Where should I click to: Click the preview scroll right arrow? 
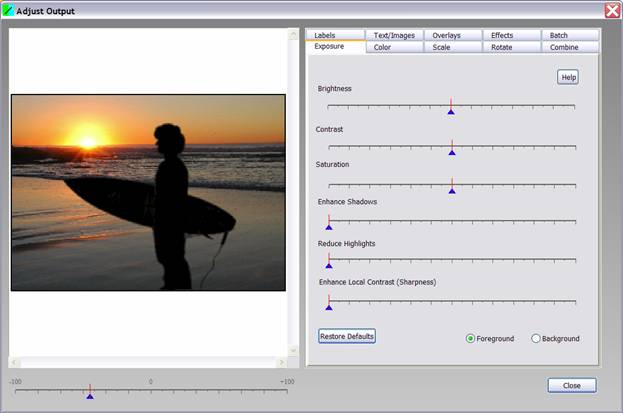(282, 362)
